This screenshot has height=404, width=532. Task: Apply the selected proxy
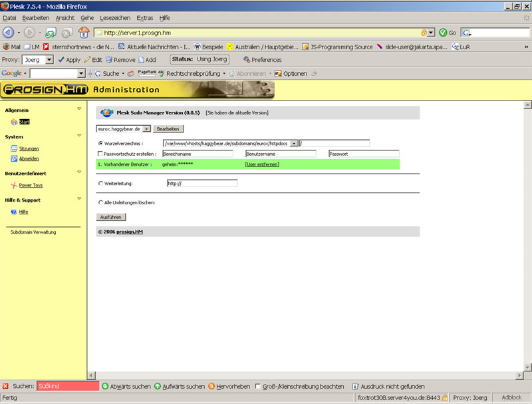69,60
